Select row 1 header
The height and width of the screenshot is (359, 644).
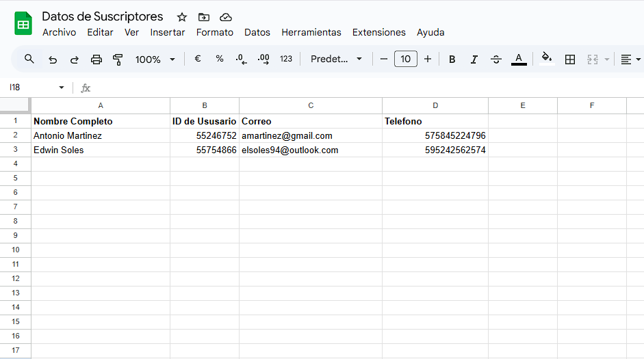pos(15,121)
